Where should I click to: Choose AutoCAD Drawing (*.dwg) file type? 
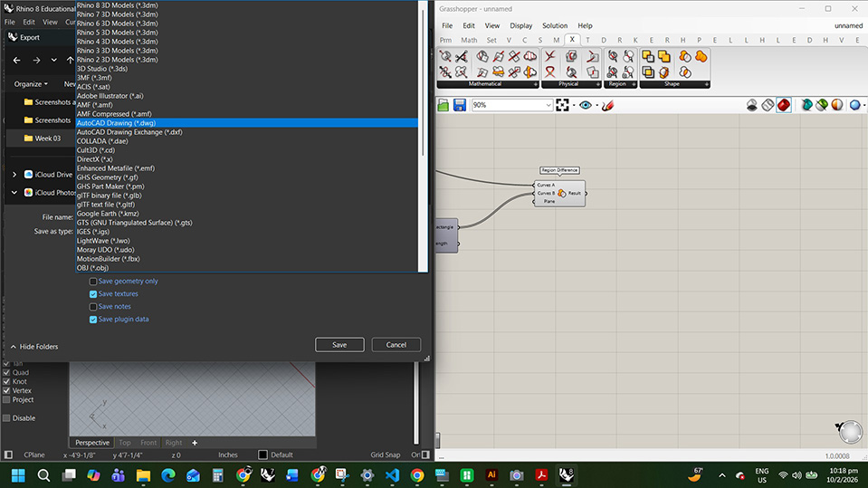click(x=247, y=123)
